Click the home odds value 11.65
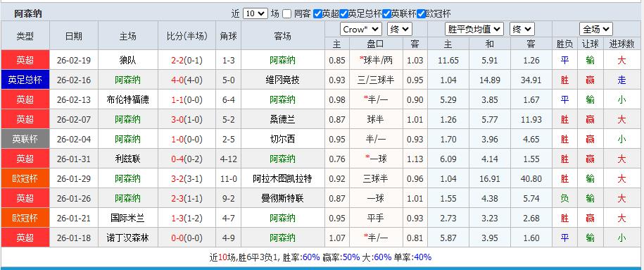Screen dimensions: 644x270 (x=448, y=61)
